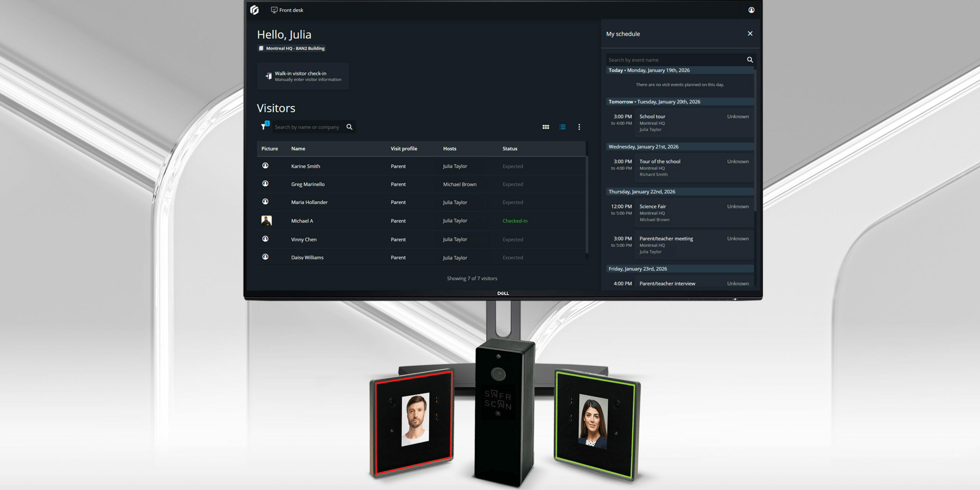This screenshot has width=980, height=490.
Task: Open the user profile icon
Action: tap(751, 10)
